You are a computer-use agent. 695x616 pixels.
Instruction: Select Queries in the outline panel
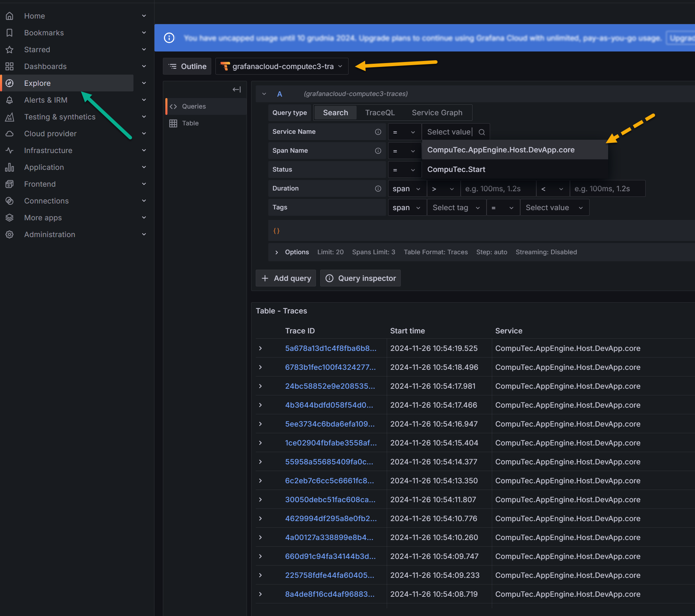point(206,106)
